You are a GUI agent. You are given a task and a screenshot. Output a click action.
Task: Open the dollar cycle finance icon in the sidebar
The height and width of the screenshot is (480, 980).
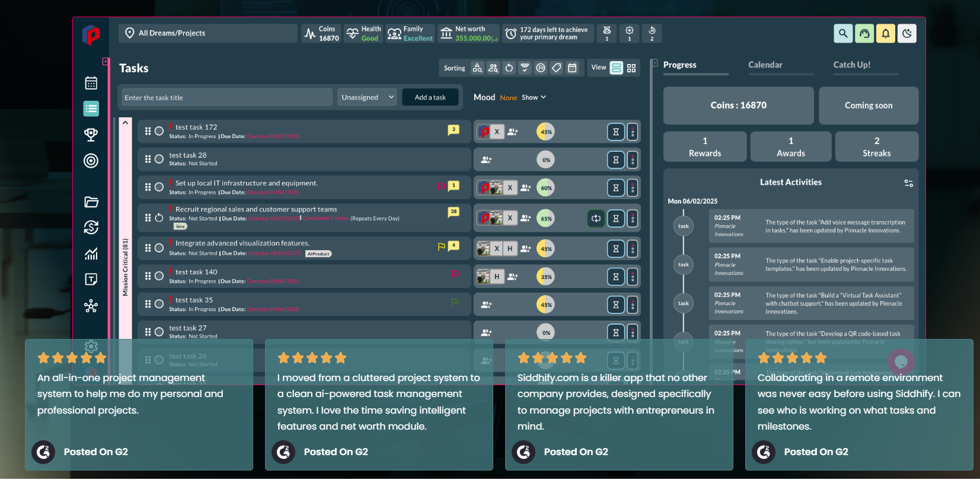(91, 228)
